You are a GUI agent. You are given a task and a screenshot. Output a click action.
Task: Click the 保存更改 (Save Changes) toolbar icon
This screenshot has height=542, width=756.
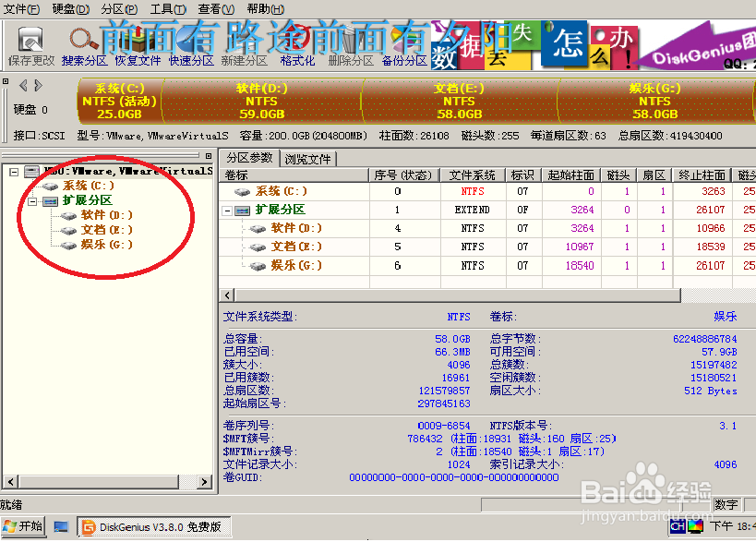tap(30, 46)
